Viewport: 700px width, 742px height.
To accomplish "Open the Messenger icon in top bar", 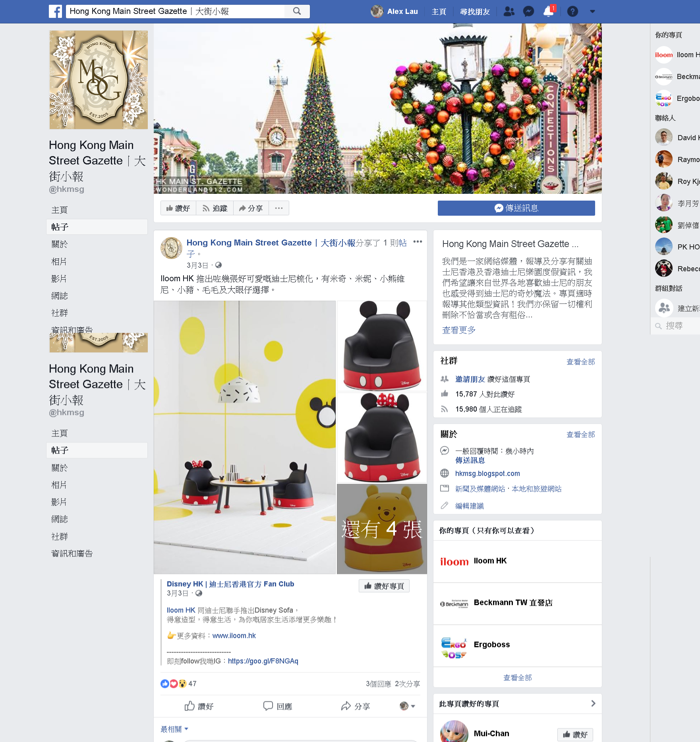I will click(528, 12).
